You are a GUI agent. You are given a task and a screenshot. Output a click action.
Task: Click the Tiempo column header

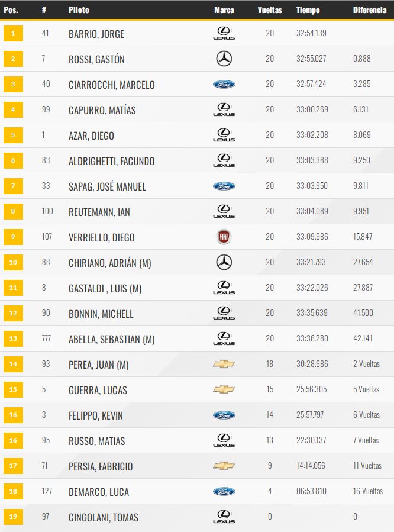tap(308, 10)
